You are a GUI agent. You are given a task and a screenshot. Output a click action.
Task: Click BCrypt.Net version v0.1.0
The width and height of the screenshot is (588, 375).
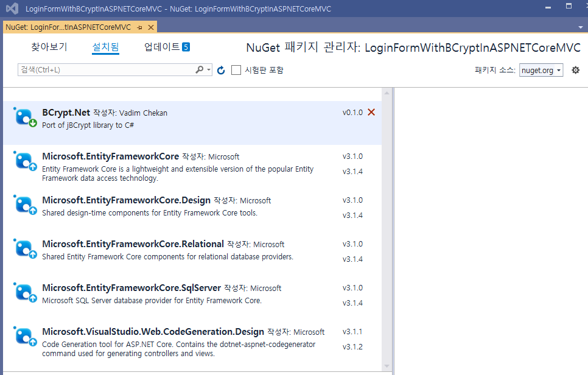(x=352, y=113)
